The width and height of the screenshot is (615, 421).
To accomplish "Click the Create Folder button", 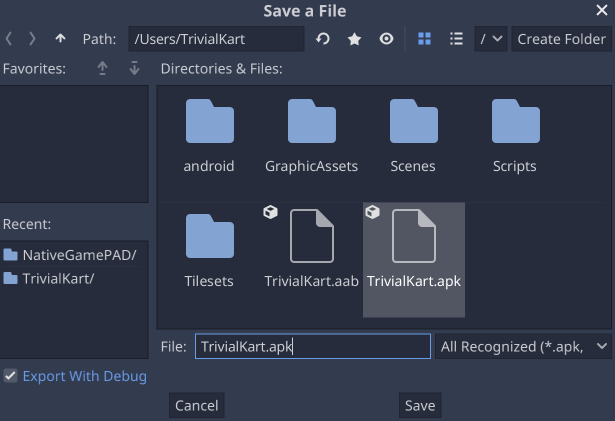I will click(x=561, y=39).
